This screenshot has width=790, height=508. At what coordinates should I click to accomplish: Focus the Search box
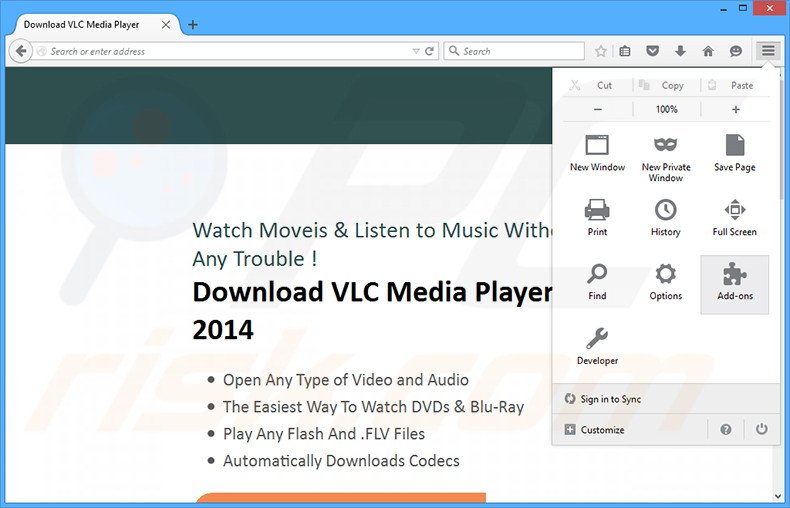pyautogui.click(x=514, y=51)
